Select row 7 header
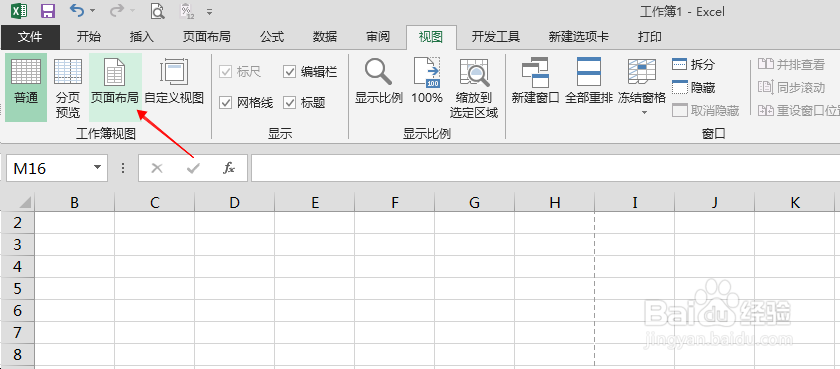The height and width of the screenshot is (369, 840). (17, 333)
